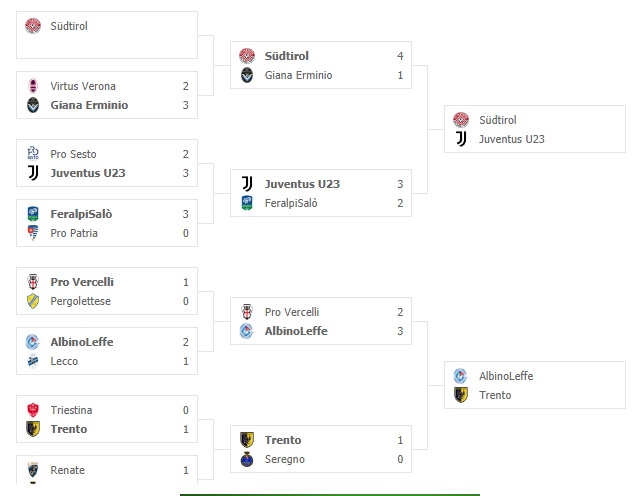Click the Pro Patria team crest
The height and width of the screenshot is (496, 635).
(33, 233)
